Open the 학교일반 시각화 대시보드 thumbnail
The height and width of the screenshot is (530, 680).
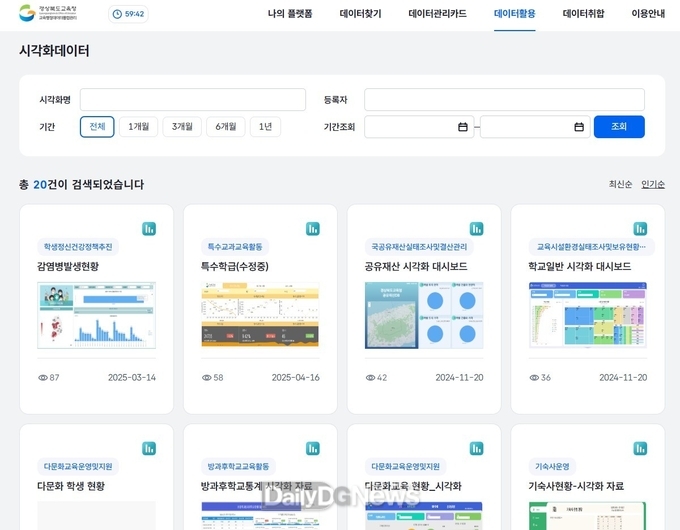coord(588,315)
